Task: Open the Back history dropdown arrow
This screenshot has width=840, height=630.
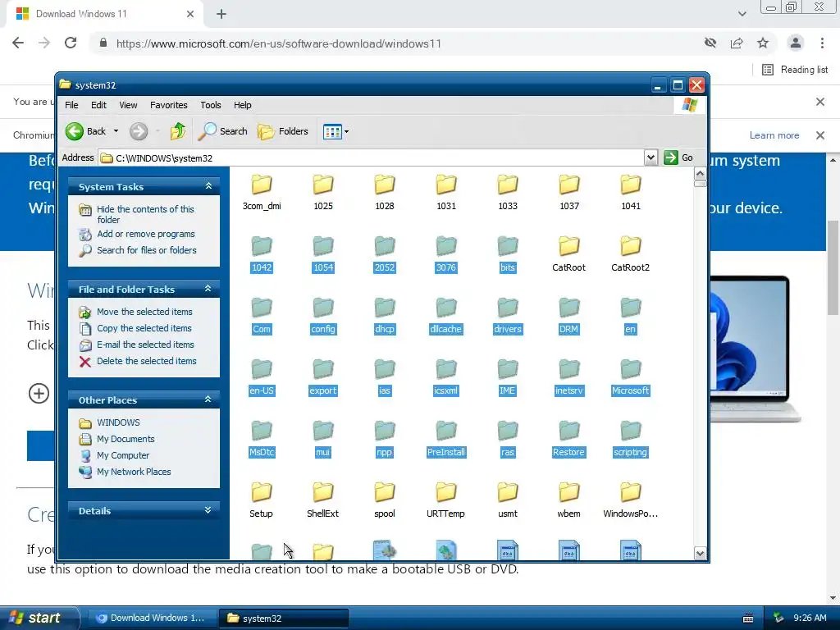Action: pos(116,131)
